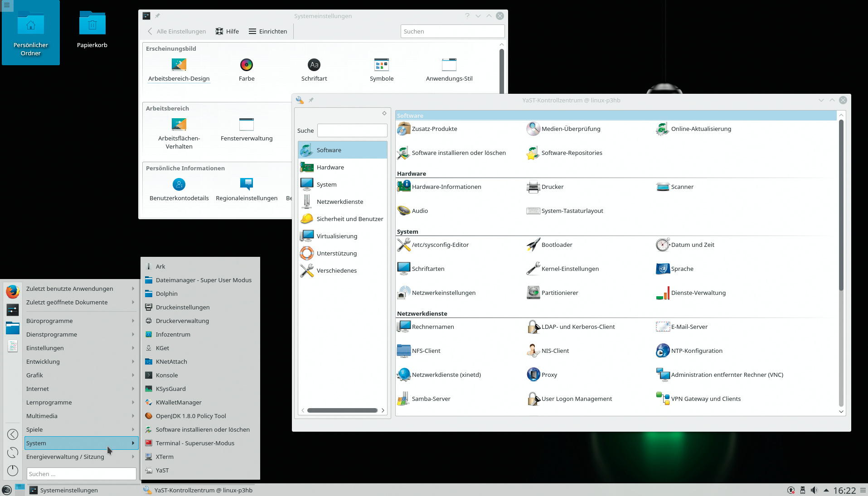Viewport: 868px width, 496px height.
Task: Open the Papierkorb desktop icon
Action: coord(92,24)
